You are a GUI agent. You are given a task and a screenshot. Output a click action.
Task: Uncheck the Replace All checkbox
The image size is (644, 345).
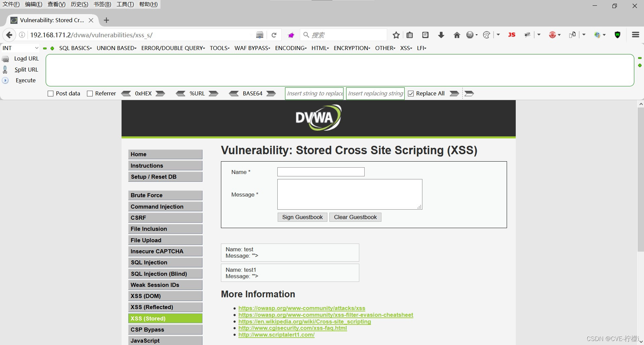pos(411,94)
